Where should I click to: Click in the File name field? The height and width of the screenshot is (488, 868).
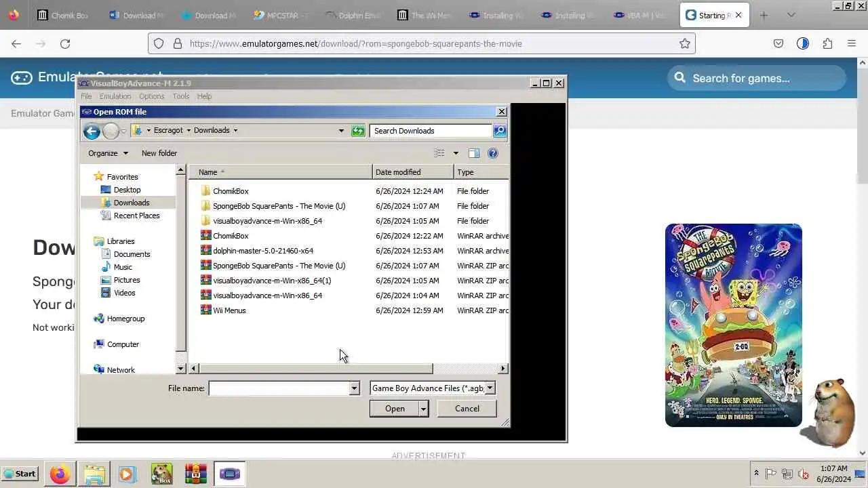[x=279, y=388]
